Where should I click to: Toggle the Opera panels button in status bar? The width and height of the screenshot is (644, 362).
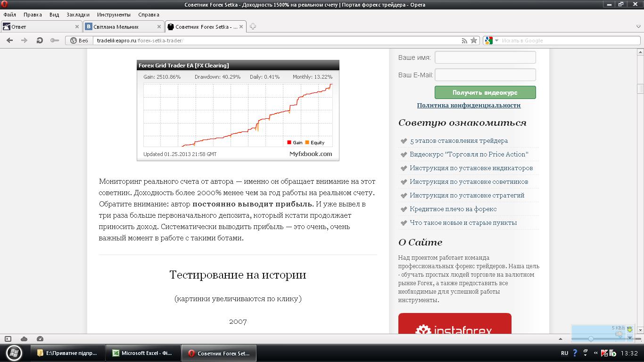(x=8, y=338)
